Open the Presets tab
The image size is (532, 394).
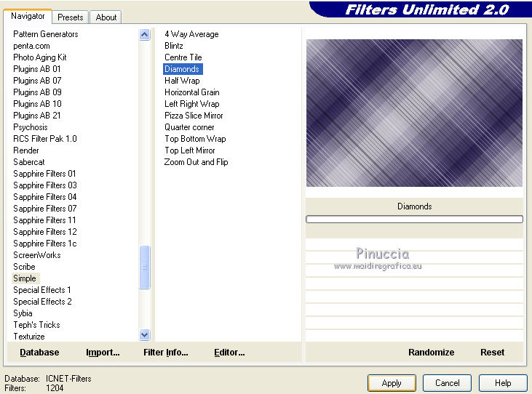[71, 17]
